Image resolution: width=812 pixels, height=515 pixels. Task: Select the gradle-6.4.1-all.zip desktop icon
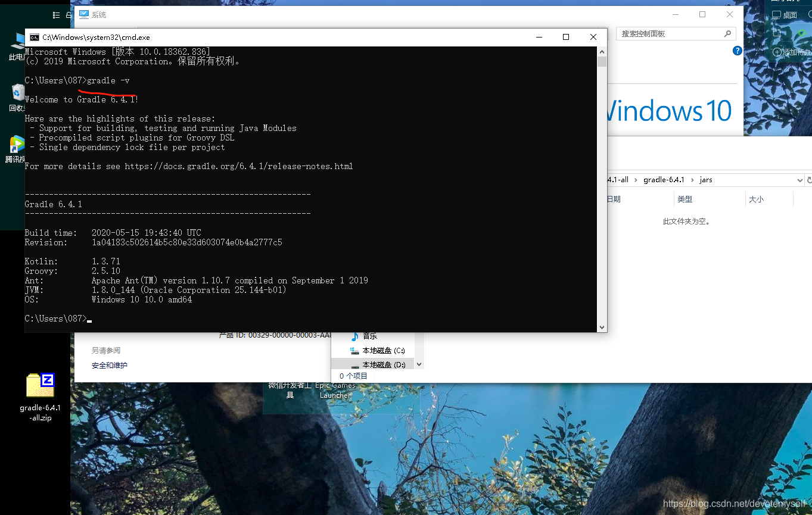40,397
